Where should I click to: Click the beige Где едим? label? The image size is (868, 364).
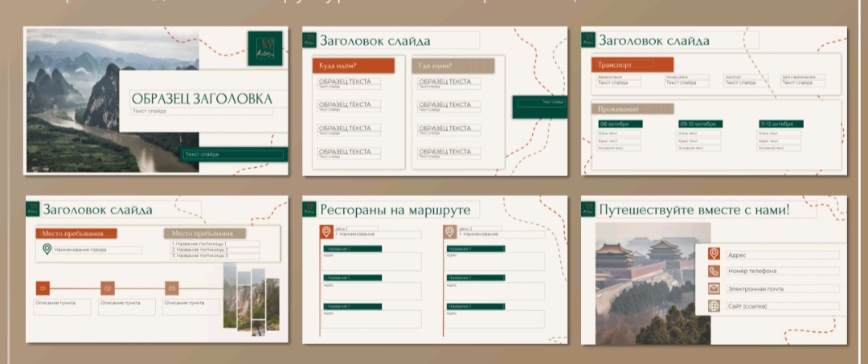[x=453, y=66]
